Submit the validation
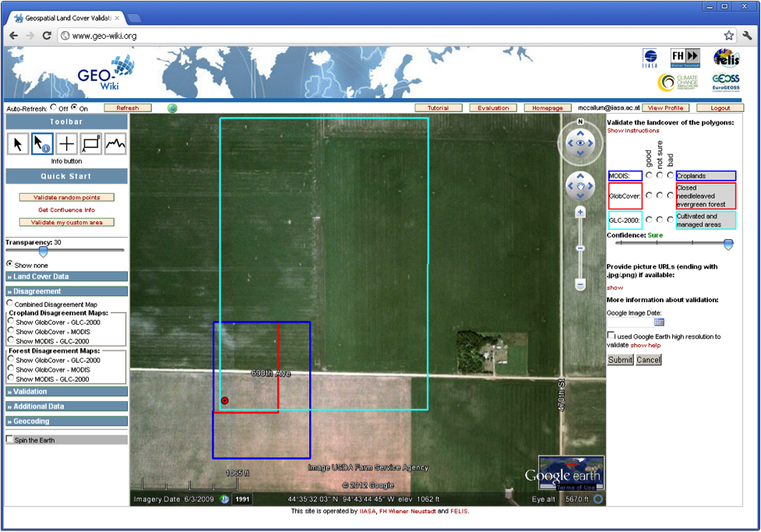This screenshot has width=761, height=532. [620, 360]
